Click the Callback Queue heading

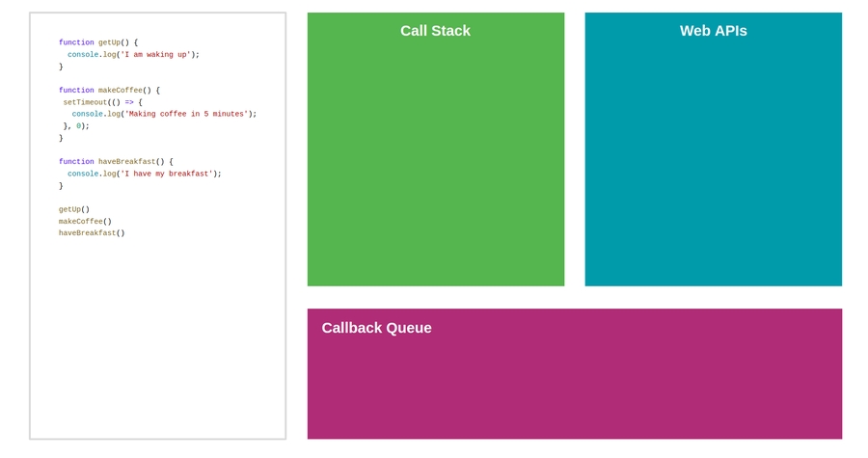point(376,328)
